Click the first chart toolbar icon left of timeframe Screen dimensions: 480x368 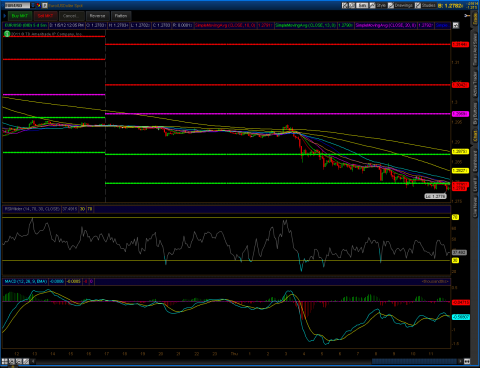point(345,5)
